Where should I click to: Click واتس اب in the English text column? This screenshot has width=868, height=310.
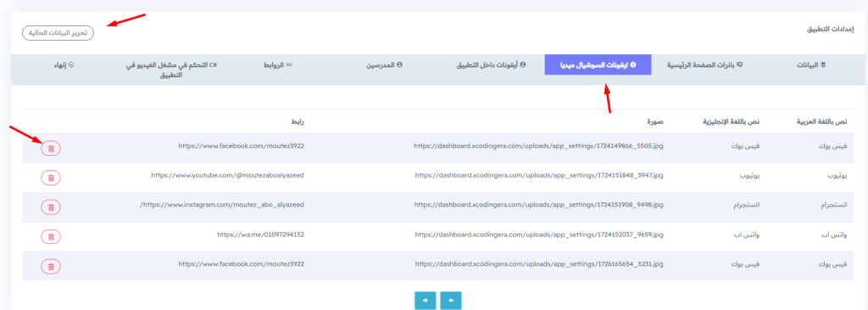coord(748,235)
